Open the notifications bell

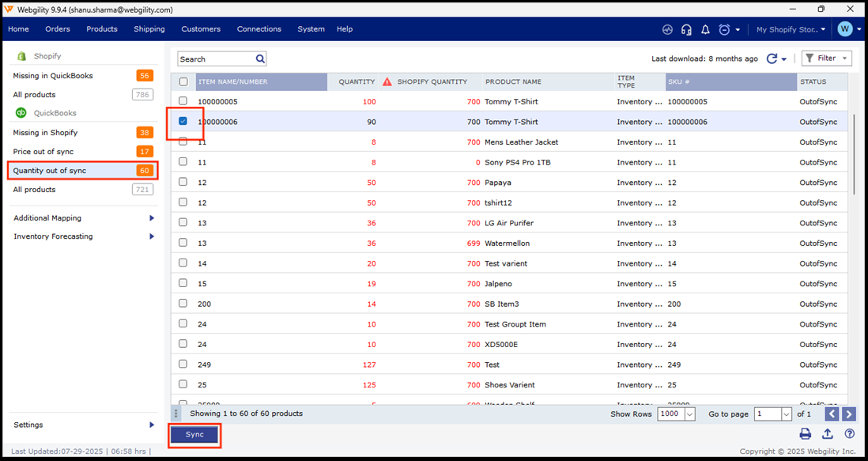click(705, 29)
